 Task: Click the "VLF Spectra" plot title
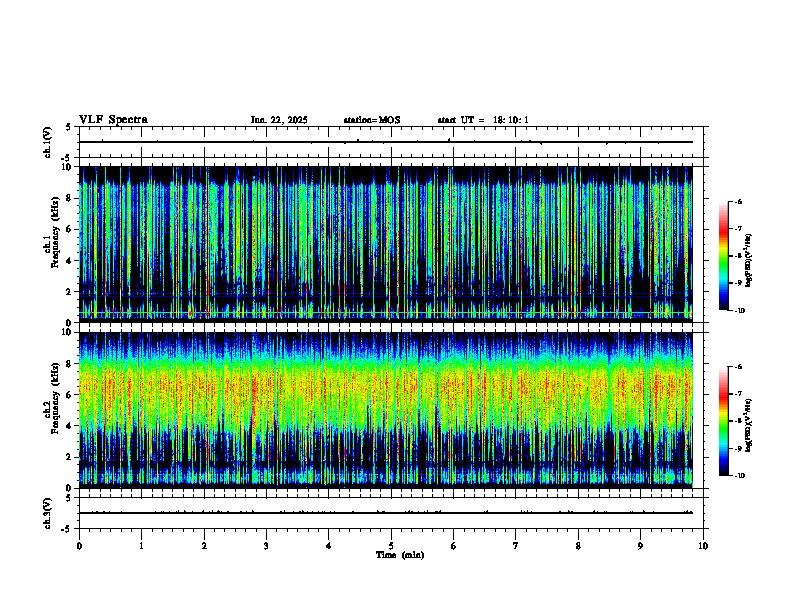pos(113,120)
